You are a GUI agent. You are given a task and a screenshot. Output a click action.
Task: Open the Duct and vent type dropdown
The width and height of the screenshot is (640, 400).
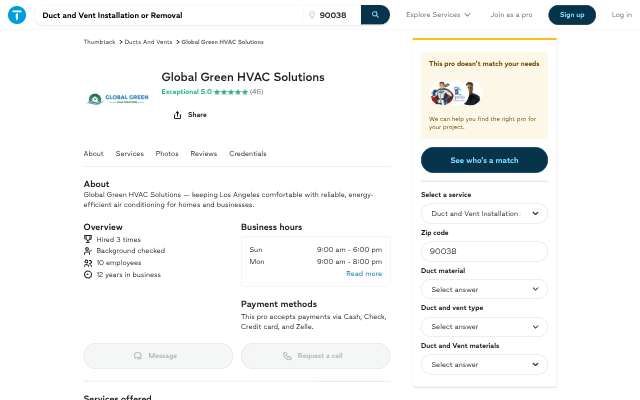point(484,327)
